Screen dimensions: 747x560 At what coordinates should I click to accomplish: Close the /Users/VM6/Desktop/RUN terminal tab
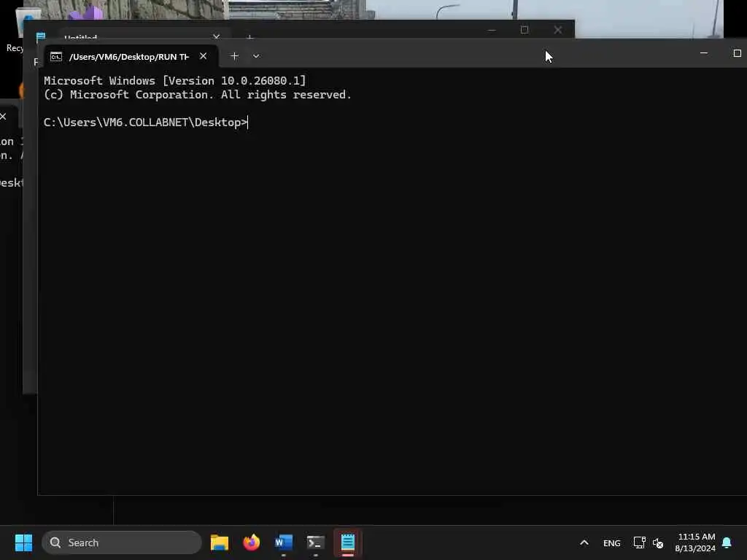coord(203,56)
